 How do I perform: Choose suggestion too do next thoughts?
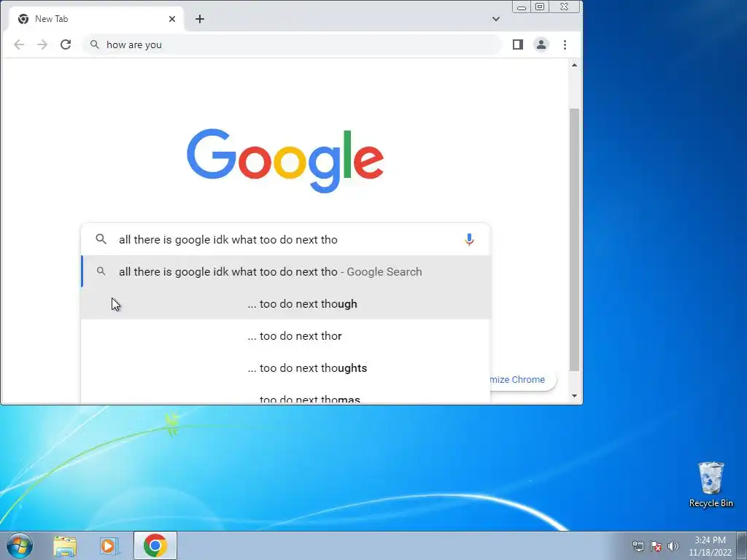[286, 368]
